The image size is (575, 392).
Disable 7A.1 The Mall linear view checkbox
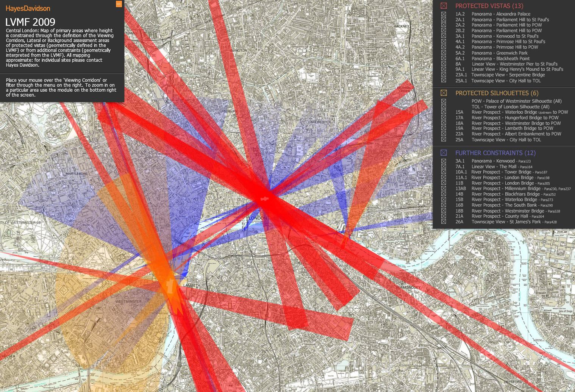(x=444, y=167)
